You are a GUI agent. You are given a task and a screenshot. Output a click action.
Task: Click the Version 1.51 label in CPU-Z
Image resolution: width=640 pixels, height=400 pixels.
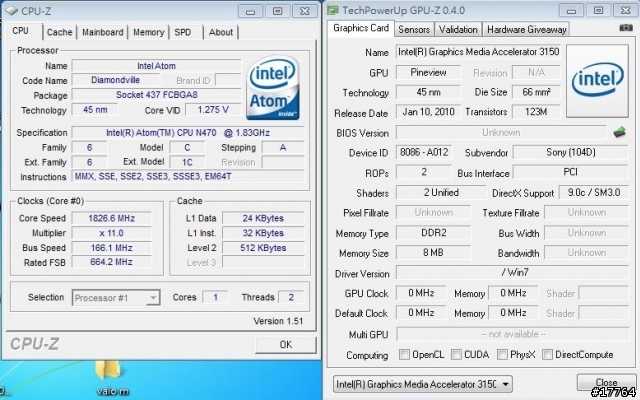tap(278, 321)
